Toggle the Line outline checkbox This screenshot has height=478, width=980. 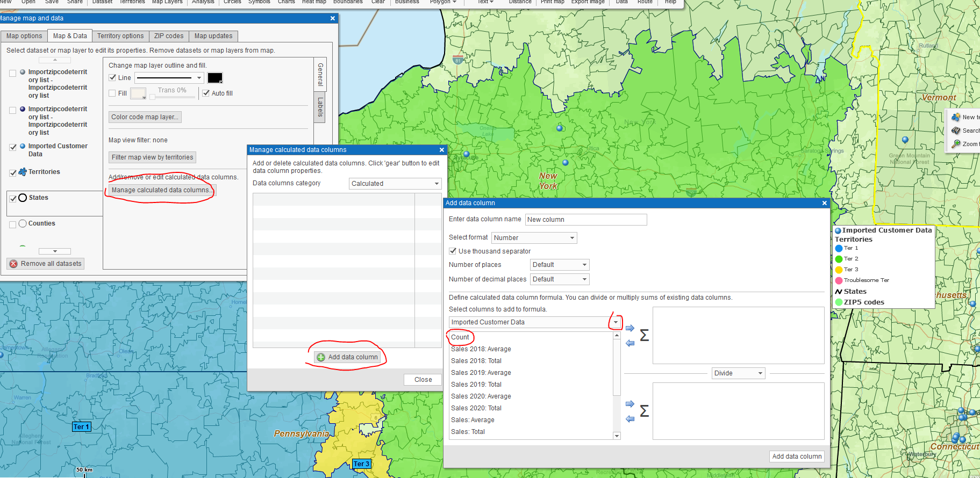(112, 78)
